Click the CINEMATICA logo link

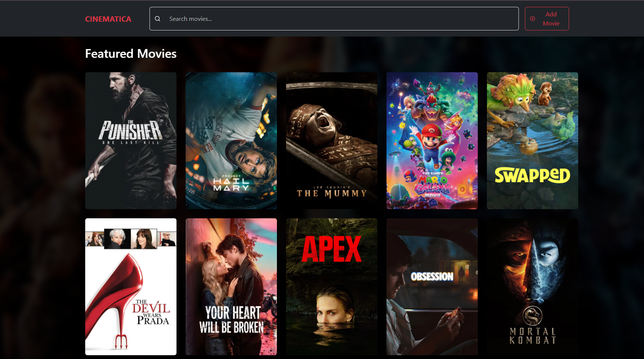click(108, 19)
